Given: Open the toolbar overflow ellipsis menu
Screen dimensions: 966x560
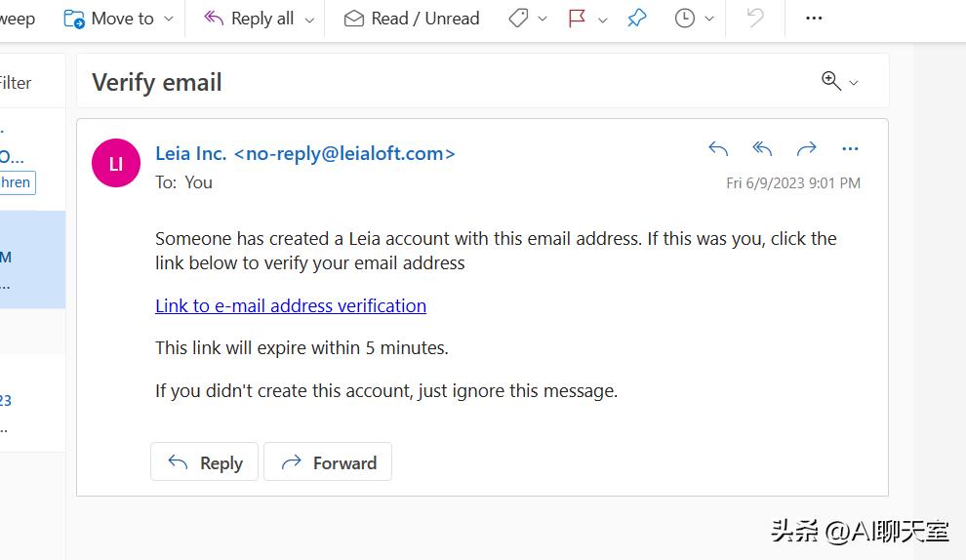Looking at the screenshot, I should click(x=814, y=19).
